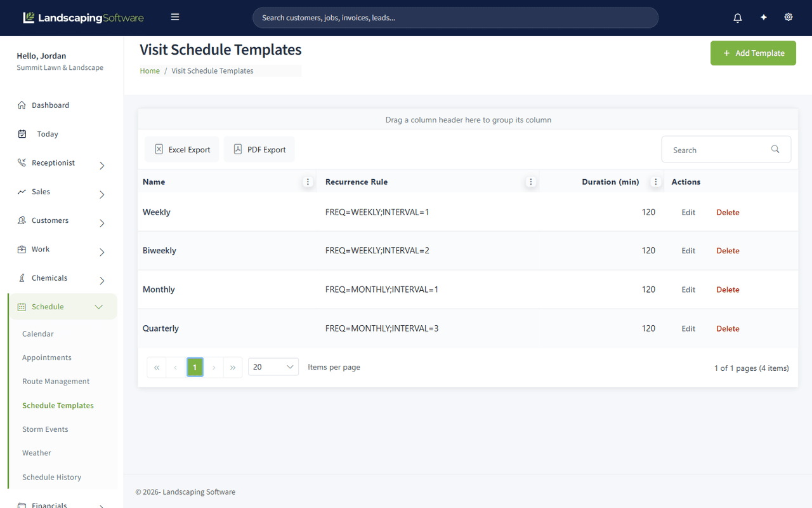Screen dimensions: 812x508
Task: Open settings gear icon
Action: coord(789,17)
